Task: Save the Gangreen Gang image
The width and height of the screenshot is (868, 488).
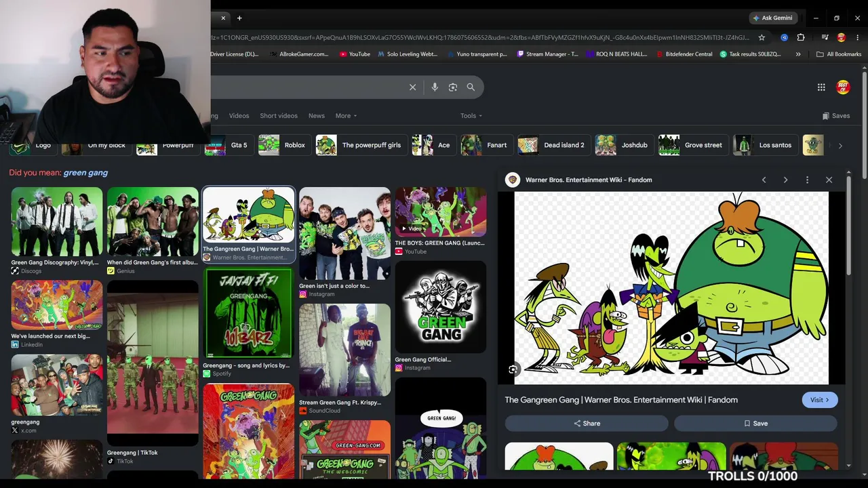Action: pyautogui.click(x=755, y=424)
